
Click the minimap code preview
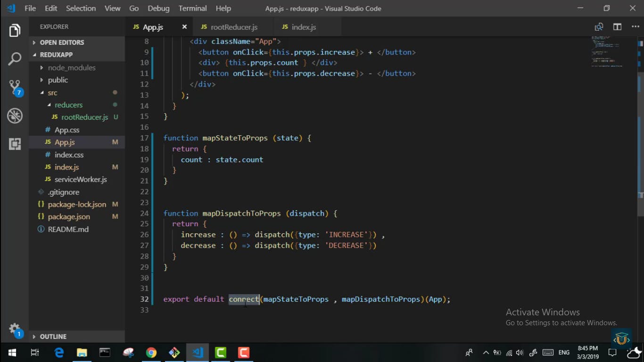point(607,51)
